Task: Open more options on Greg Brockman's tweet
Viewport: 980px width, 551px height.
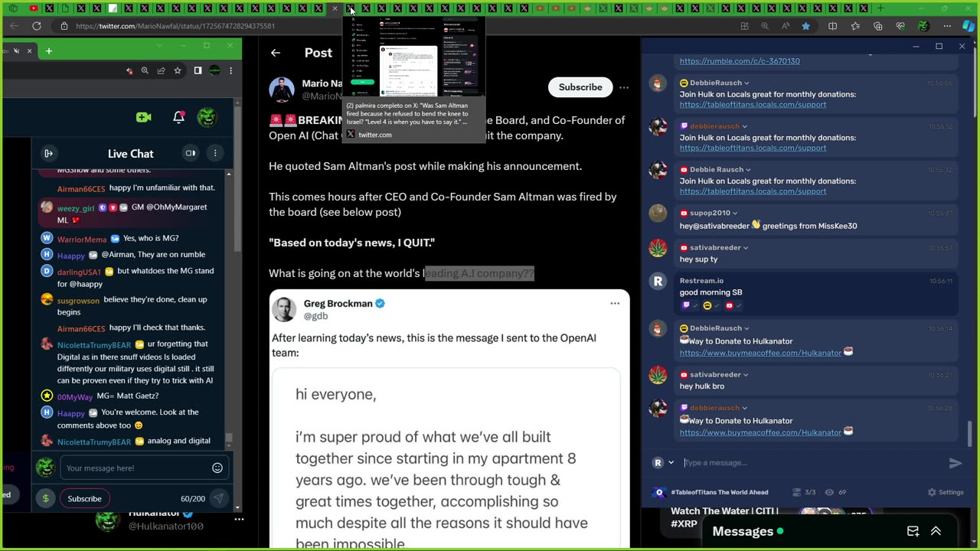Action: point(615,304)
